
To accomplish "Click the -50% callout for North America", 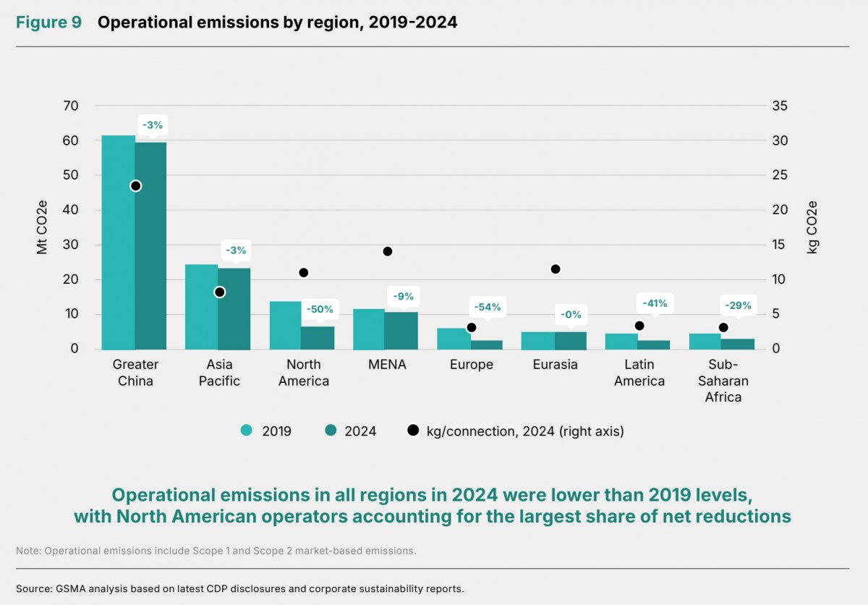I will click(x=320, y=309).
